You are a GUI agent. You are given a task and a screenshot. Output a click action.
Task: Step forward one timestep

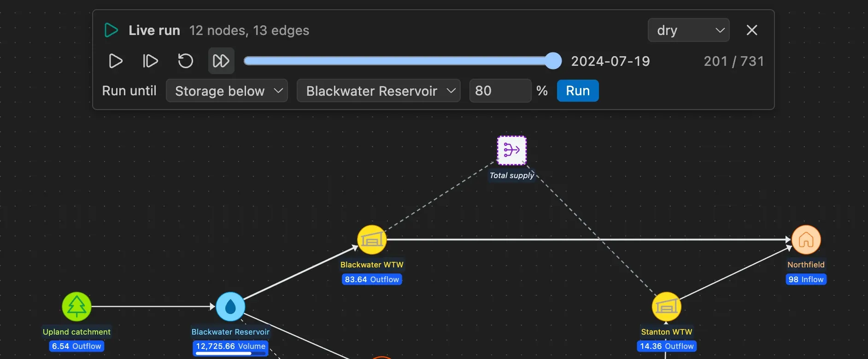(150, 61)
